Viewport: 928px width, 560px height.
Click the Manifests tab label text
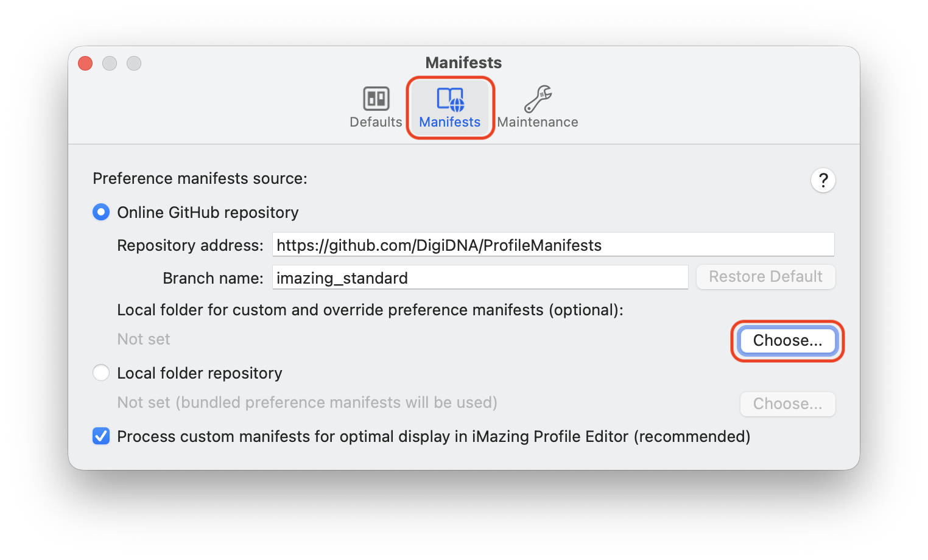(449, 122)
